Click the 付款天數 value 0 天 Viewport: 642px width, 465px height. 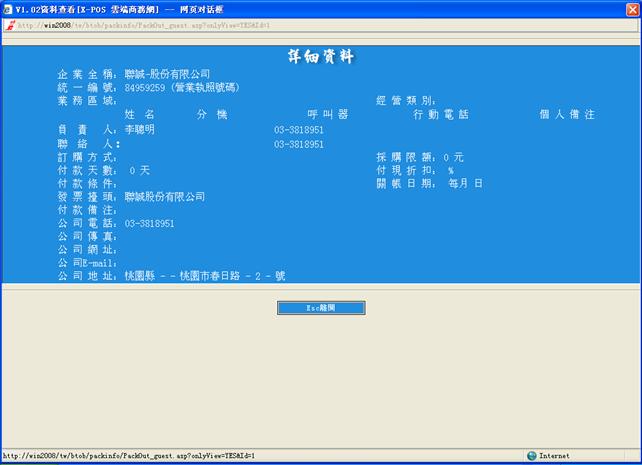139,171
